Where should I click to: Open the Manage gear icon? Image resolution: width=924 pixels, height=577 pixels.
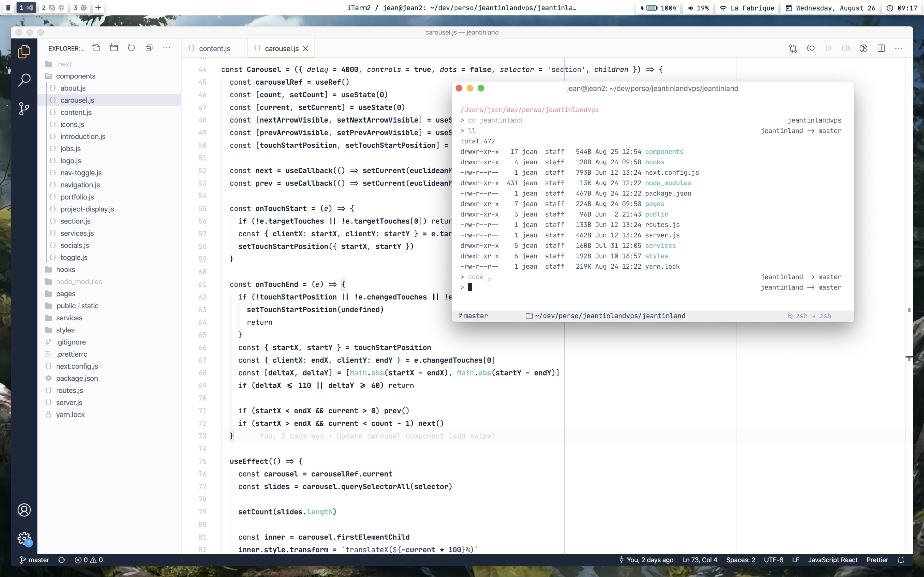(x=24, y=538)
